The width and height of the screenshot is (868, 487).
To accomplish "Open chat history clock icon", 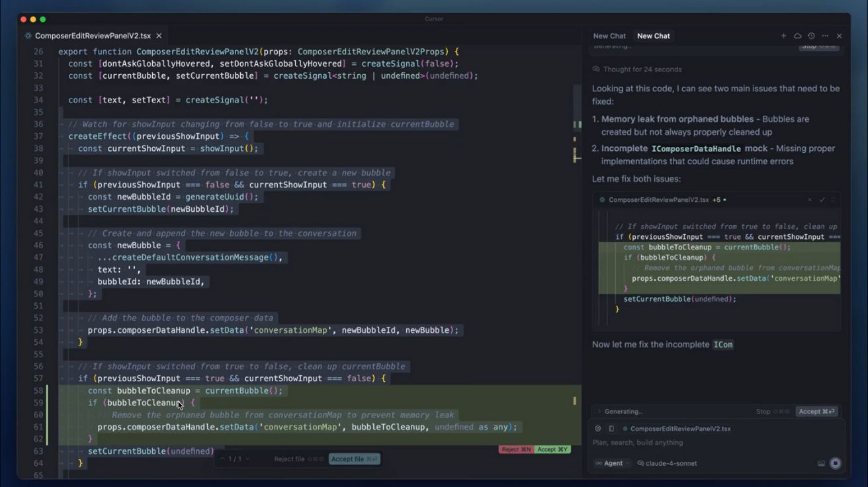I will [x=811, y=36].
